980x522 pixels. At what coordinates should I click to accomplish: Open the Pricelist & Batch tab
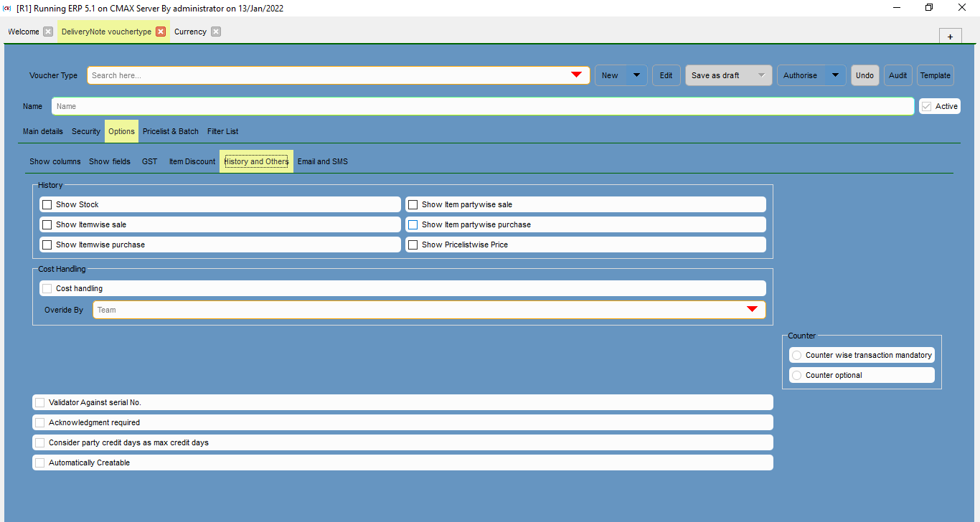click(x=171, y=131)
